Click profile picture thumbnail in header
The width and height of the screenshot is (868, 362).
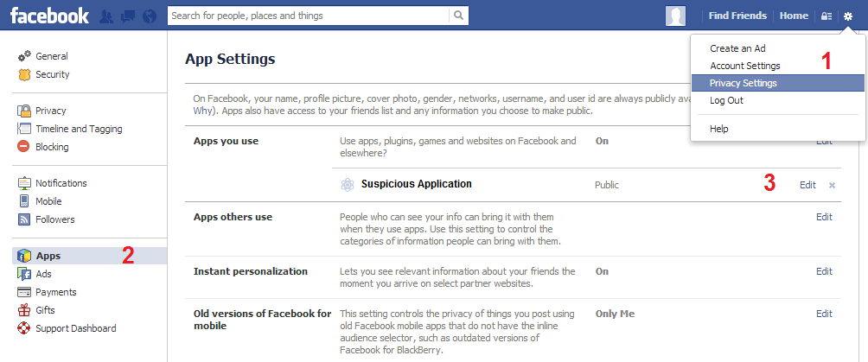pos(675,16)
